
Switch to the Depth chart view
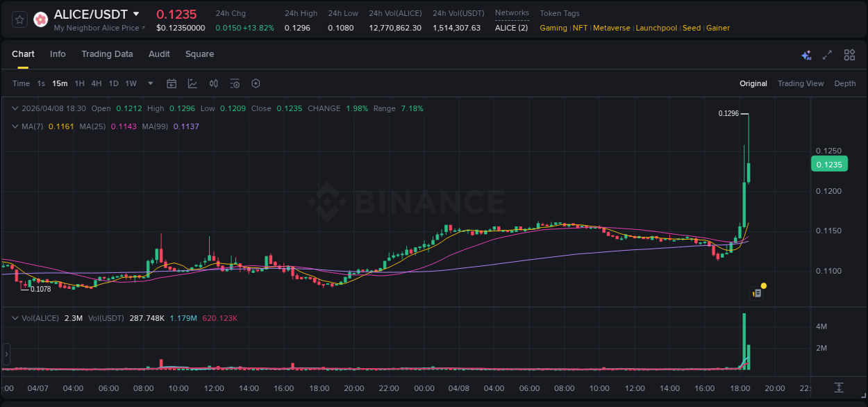(845, 83)
